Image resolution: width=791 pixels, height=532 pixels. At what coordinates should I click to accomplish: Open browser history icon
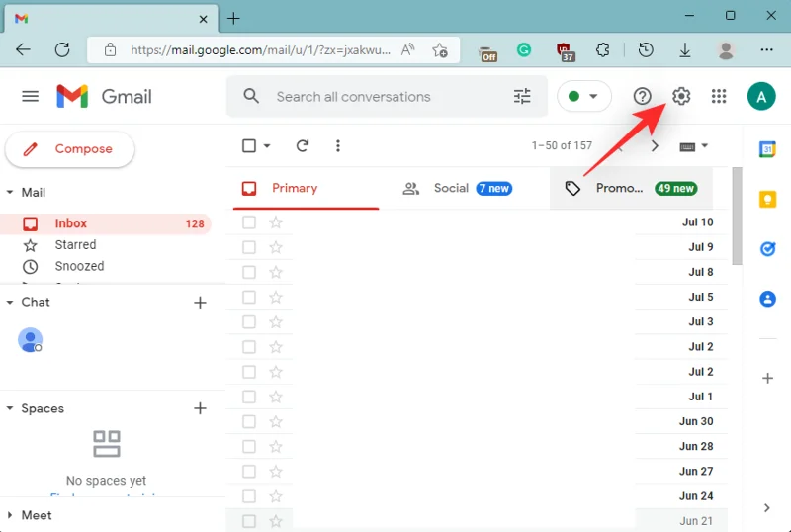pyautogui.click(x=646, y=50)
